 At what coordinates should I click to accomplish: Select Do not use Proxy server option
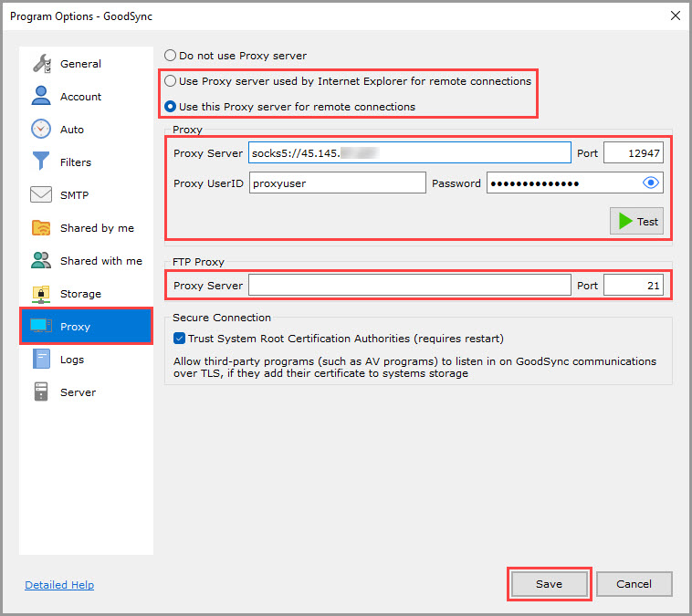(171, 56)
